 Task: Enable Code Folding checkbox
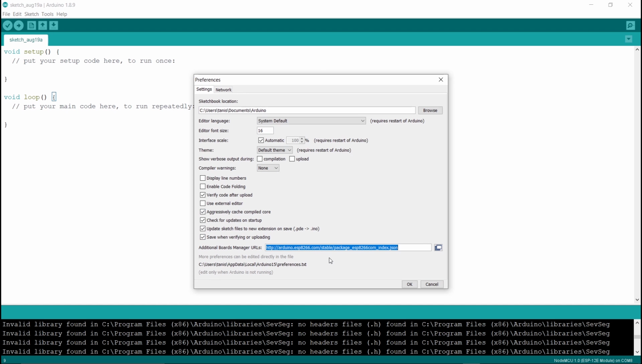(203, 186)
